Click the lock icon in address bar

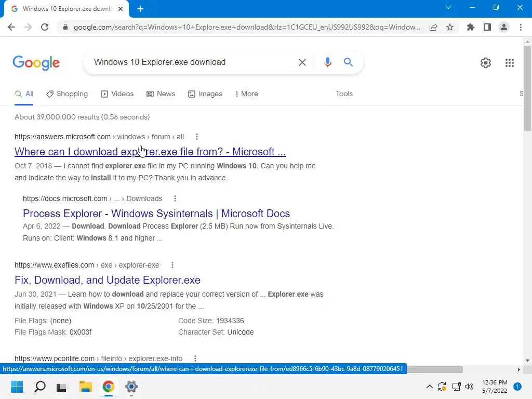(x=65, y=27)
